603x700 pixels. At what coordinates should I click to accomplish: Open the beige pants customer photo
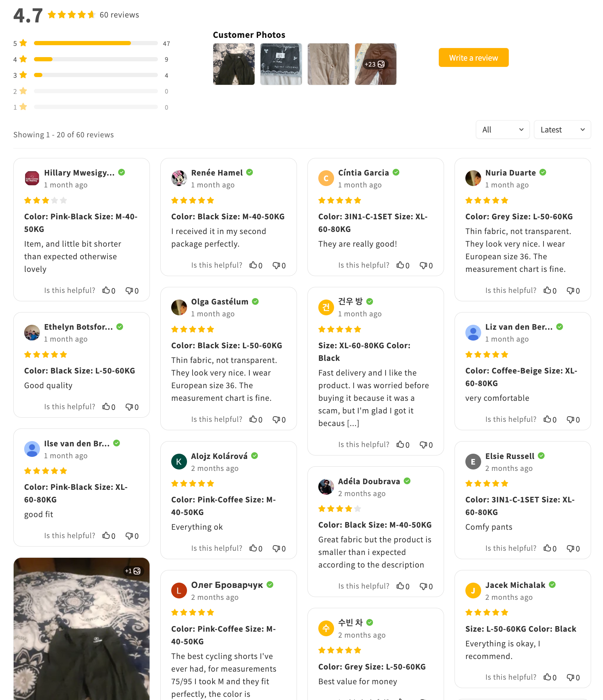tap(328, 64)
